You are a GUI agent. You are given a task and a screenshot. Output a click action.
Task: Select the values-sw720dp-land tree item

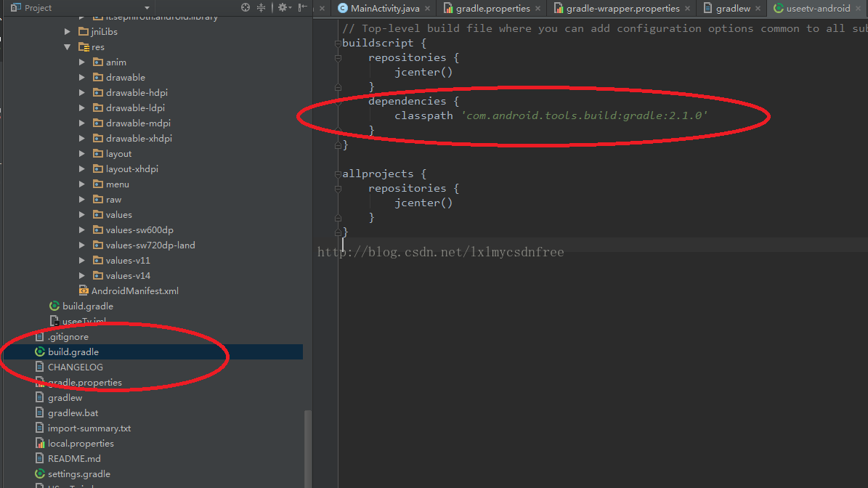[x=150, y=245]
